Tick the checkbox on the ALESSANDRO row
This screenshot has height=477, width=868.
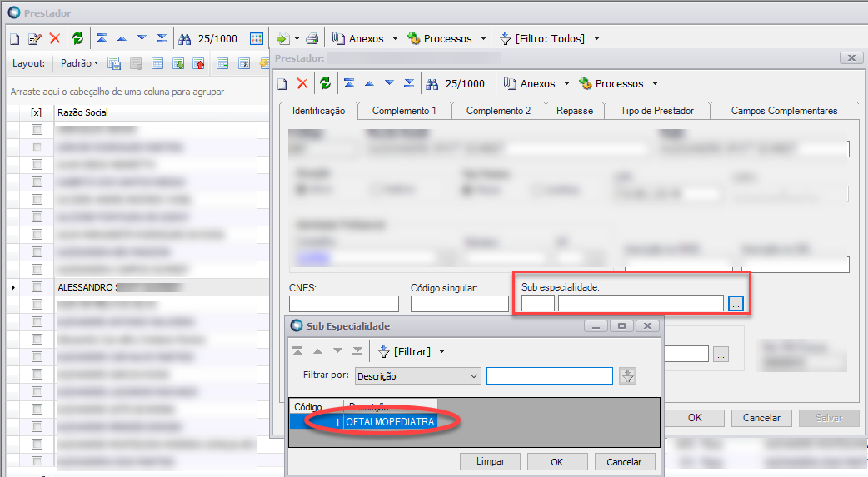coord(37,286)
